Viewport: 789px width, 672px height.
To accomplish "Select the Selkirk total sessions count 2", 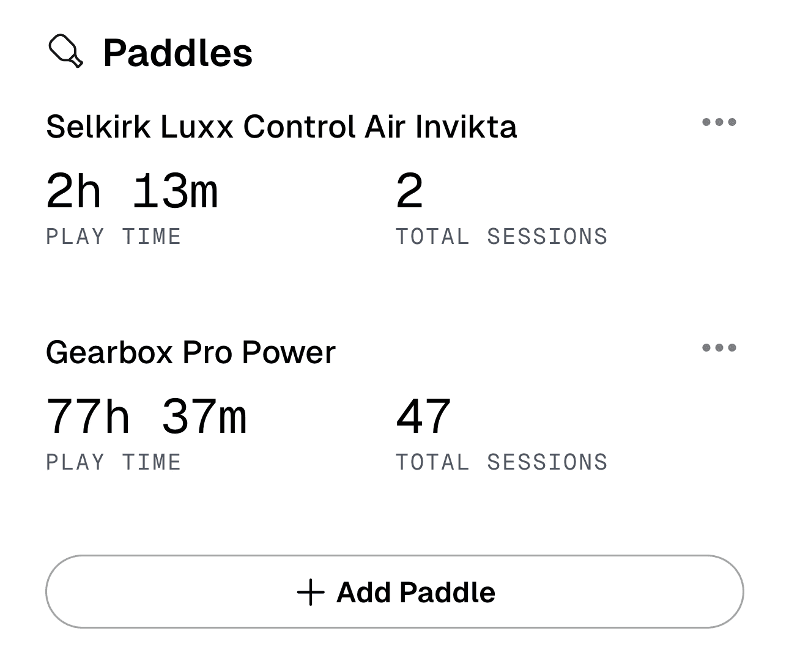I will 409,191.
